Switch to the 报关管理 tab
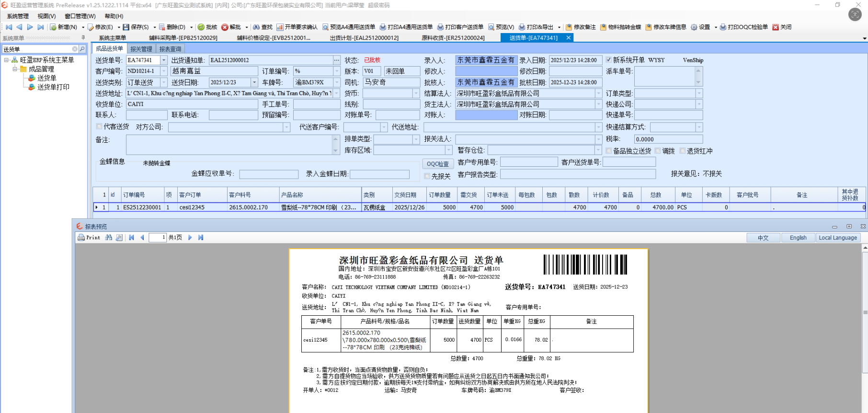 (141, 49)
